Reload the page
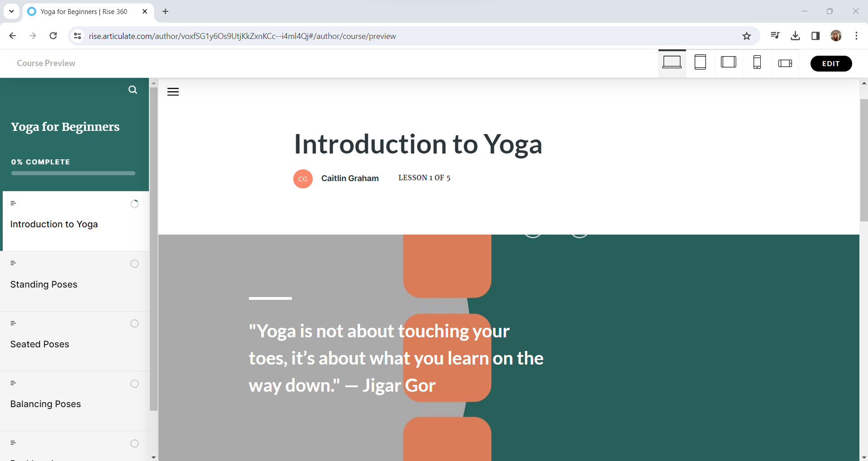The height and width of the screenshot is (461, 868). click(53, 36)
